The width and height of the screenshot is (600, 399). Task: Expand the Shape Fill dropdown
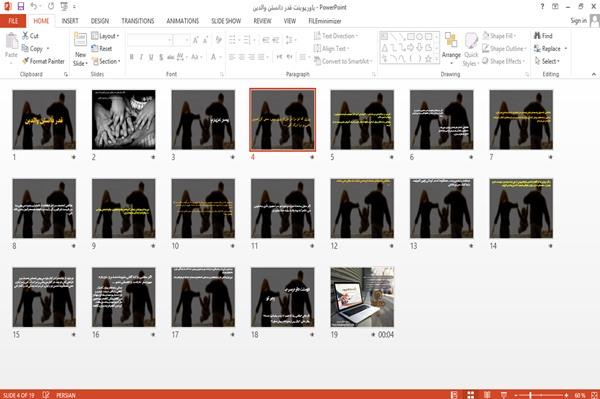click(499, 36)
